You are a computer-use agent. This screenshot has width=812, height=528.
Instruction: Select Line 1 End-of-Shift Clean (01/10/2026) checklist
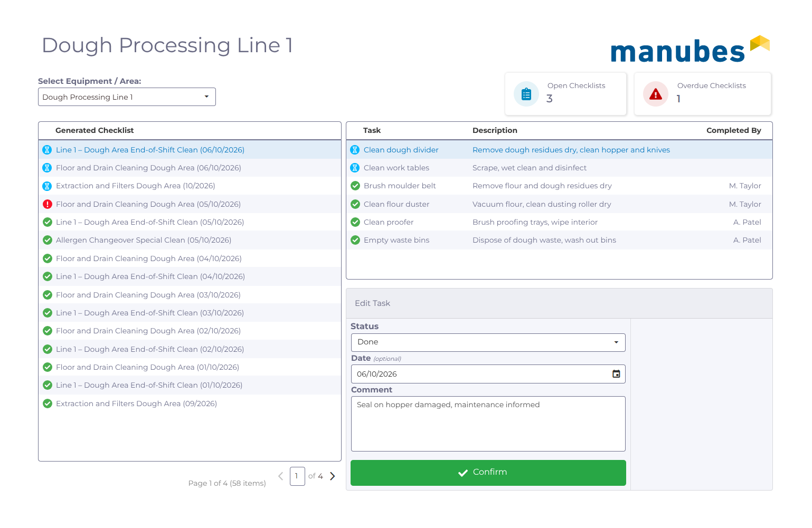[x=190, y=385]
